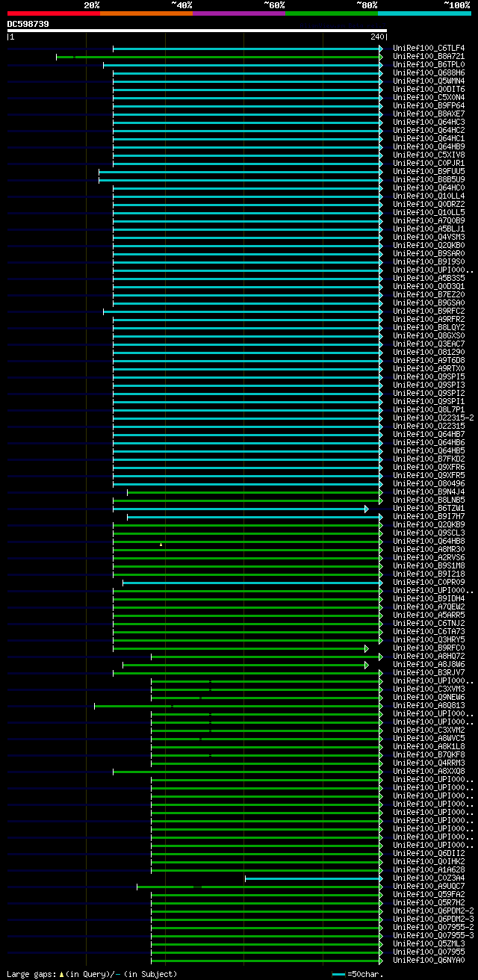Click the green ~80% identity legend segment
This screenshot has width=478, height=980.
point(332,13)
